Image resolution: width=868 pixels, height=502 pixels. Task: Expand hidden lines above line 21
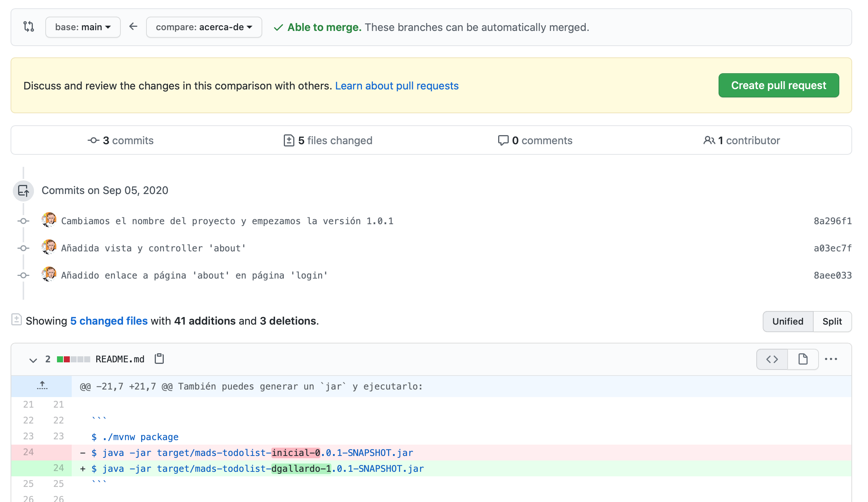pyautogui.click(x=42, y=386)
